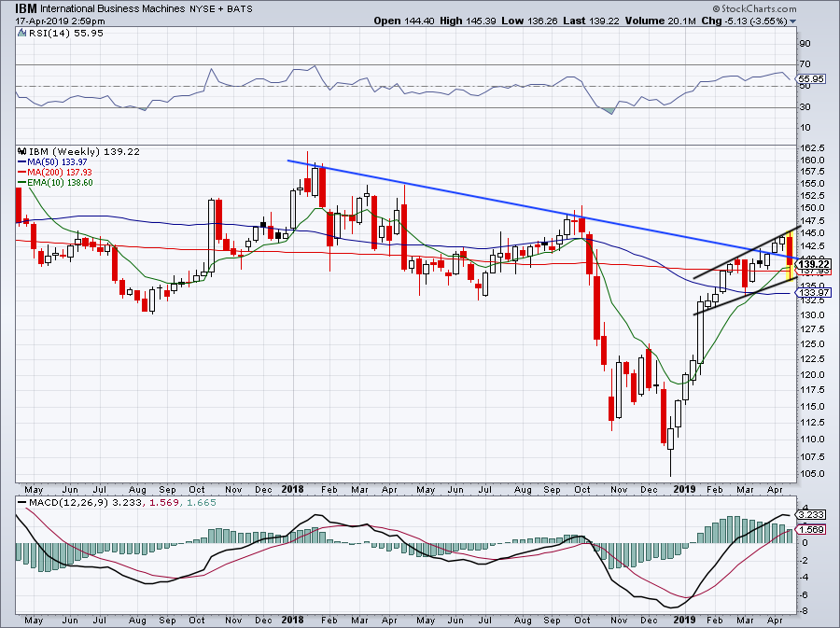840x628 pixels.
Task: Click the NYSE + BATS exchange label
Action: click(x=220, y=9)
